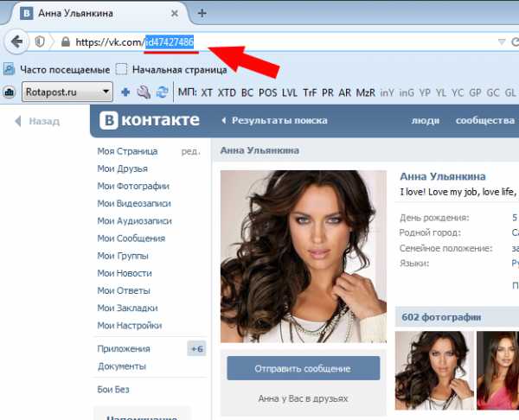The height and width of the screenshot is (420, 519).
Task: Click the padlock site security icon
Action: (66, 42)
